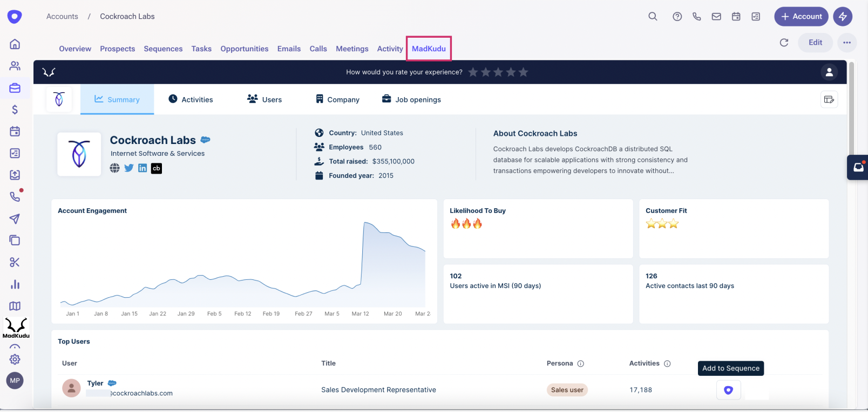Open the more options ellipsis menu
The height and width of the screenshot is (412, 868).
(x=847, y=43)
